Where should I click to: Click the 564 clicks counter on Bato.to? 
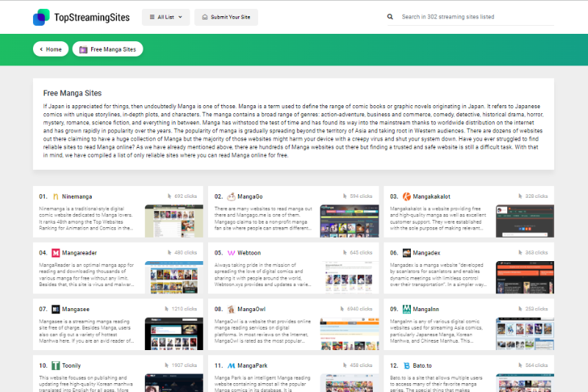pos(534,365)
